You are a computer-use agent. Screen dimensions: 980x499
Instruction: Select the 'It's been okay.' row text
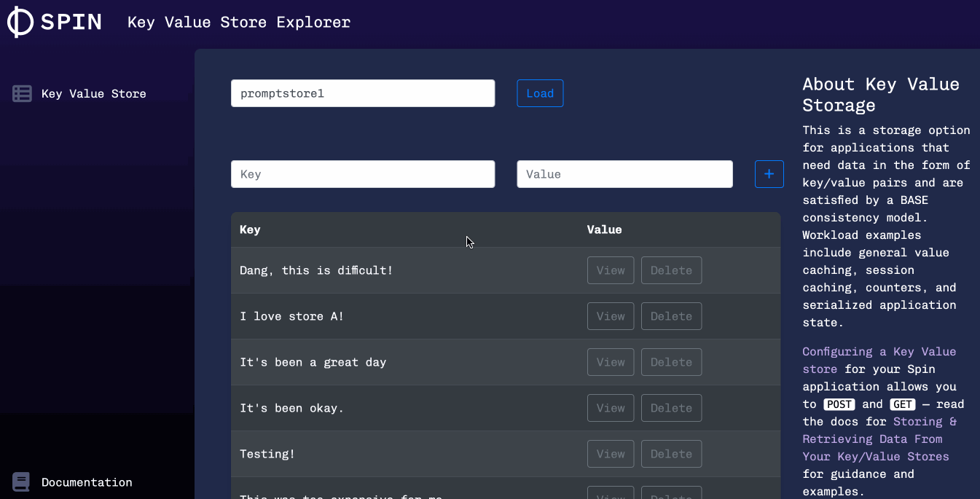(x=291, y=408)
